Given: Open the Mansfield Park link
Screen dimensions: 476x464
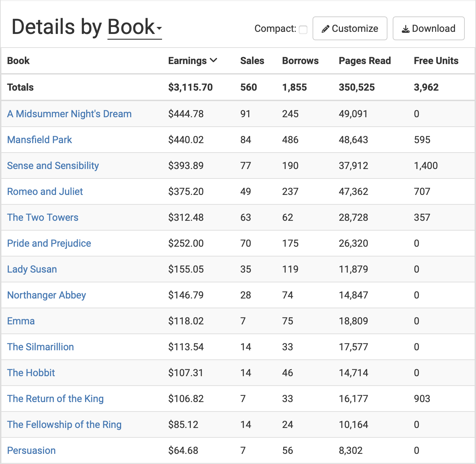Looking at the screenshot, I should click(40, 140).
